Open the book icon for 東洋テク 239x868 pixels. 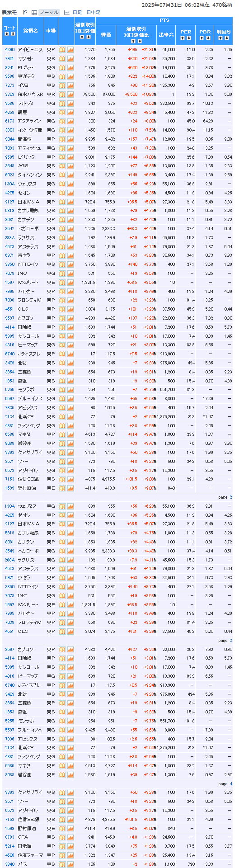(62, 76)
